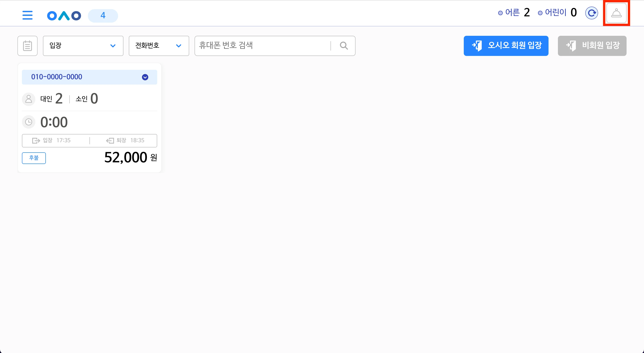Screen dimensions: 644x353
Task: Open the 입장 status dropdown
Action: click(83, 46)
